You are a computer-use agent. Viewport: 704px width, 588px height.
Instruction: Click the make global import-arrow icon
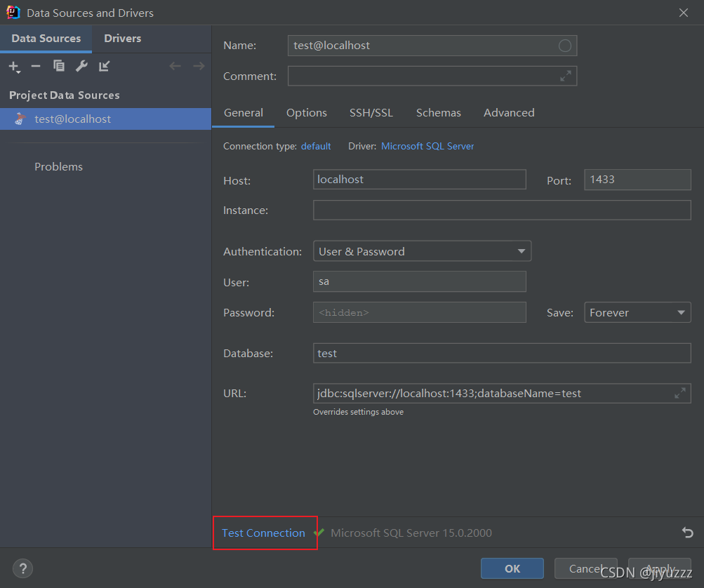click(104, 67)
